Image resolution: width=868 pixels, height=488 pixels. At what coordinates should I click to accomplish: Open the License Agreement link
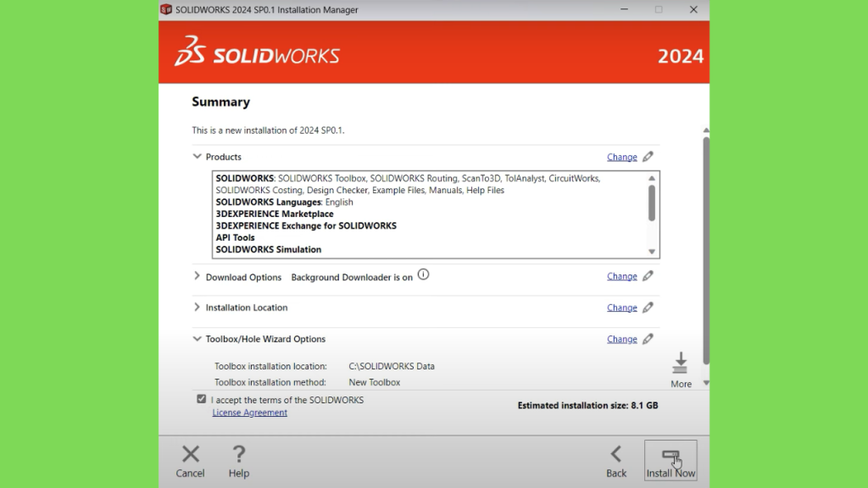250,413
